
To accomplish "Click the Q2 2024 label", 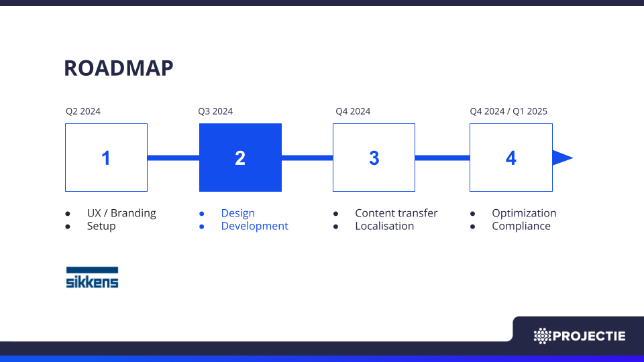I will click(x=83, y=111).
